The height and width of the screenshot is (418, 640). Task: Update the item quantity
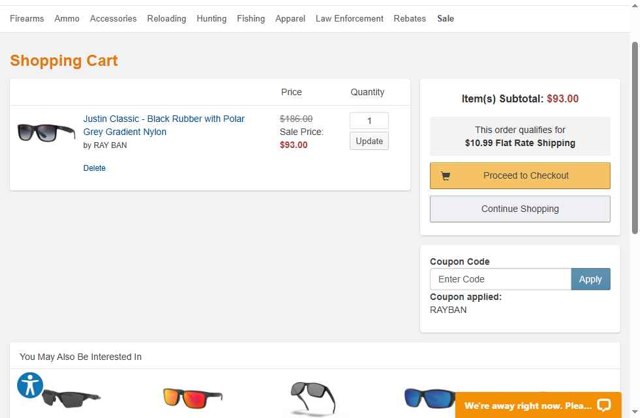coord(369,141)
